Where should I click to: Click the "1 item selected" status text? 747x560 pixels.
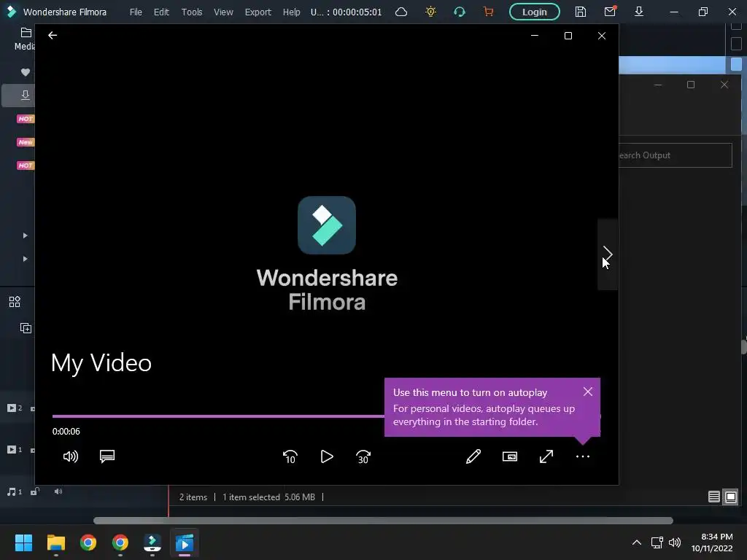(251, 497)
